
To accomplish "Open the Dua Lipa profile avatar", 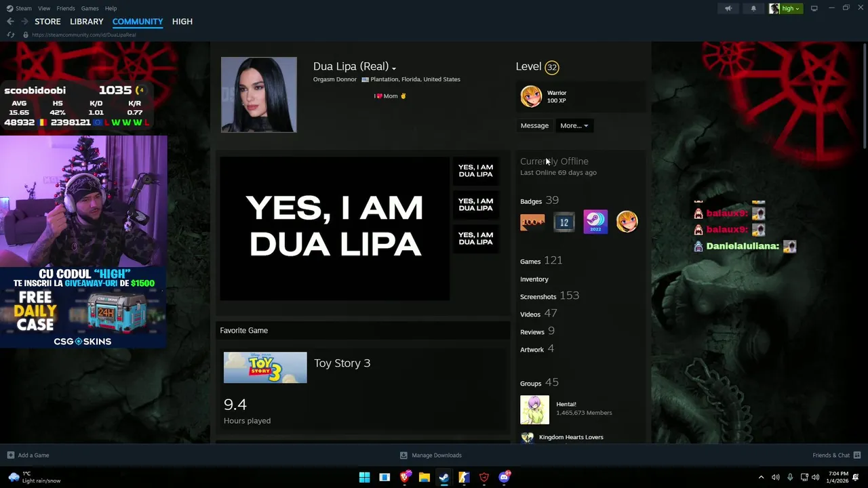I will (259, 95).
